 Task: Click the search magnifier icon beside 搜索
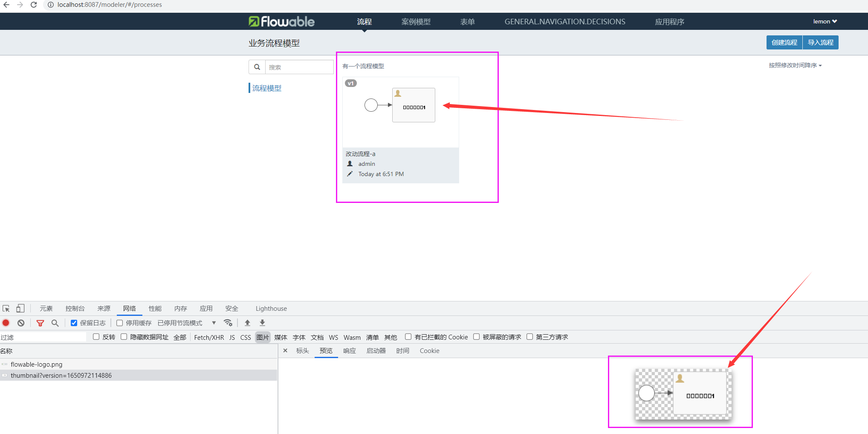pos(257,67)
